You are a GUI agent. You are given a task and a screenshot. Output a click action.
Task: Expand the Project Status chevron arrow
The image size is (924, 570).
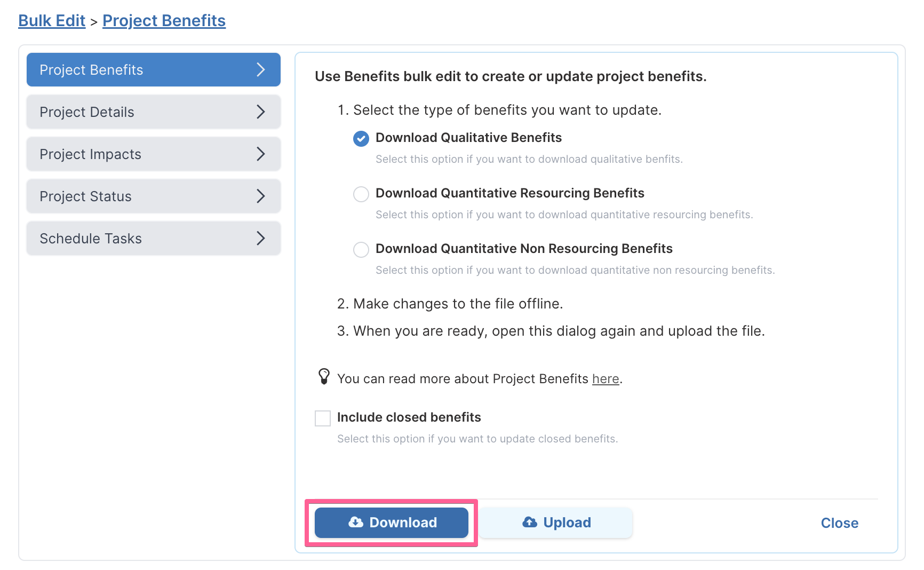(x=260, y=196)
